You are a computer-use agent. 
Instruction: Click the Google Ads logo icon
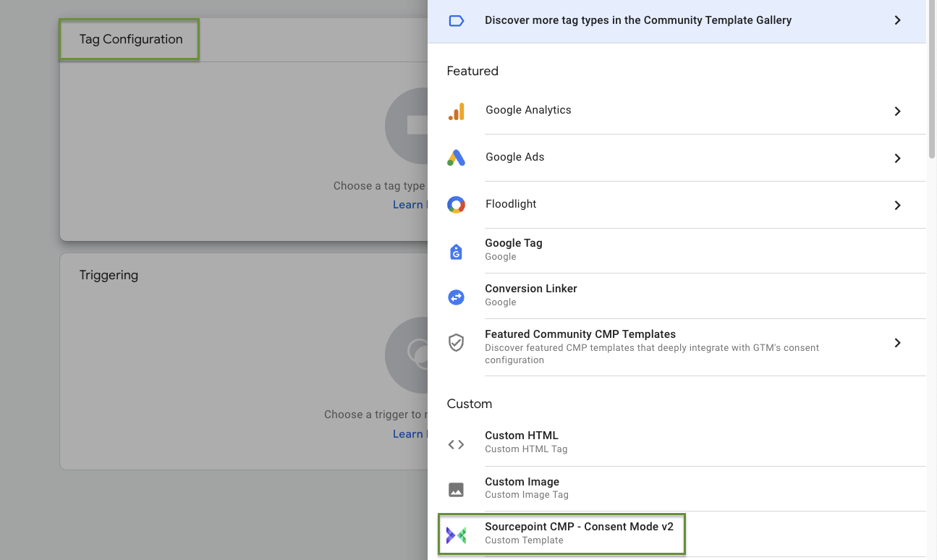point(456,158)
